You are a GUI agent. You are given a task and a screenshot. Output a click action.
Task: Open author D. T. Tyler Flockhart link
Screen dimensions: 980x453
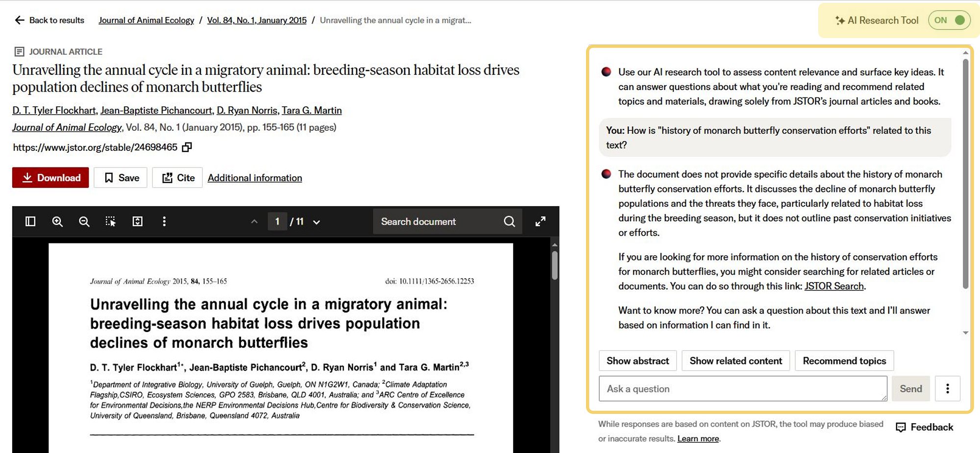[54, 110]
